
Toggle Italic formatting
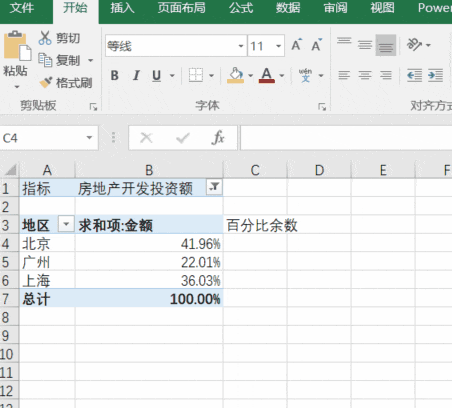click(136, 76)
